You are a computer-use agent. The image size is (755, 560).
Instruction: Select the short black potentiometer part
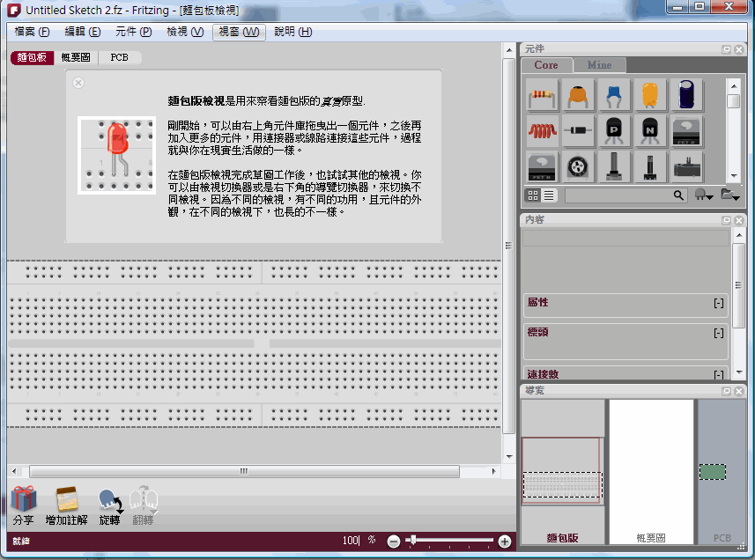650,167
